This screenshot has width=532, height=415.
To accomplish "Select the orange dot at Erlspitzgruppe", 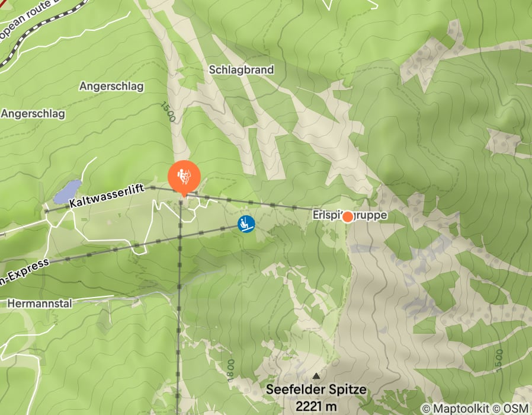I will 347,217.
